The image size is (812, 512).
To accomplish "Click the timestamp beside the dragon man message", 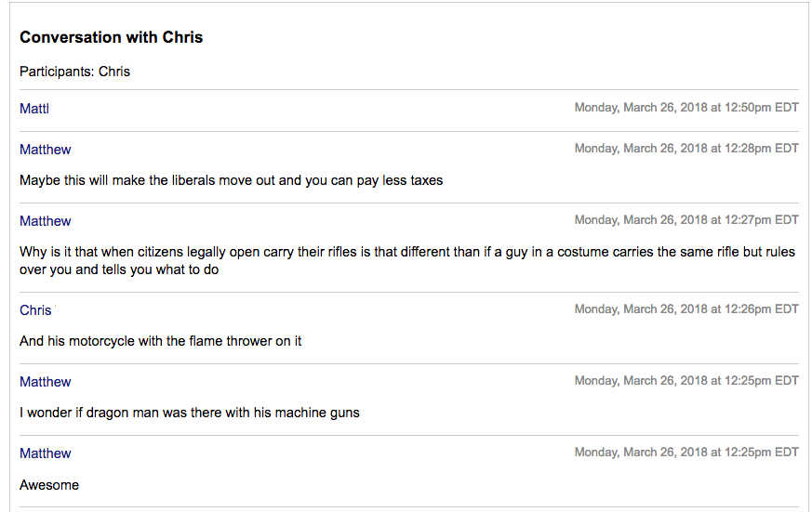I will tap(686, 381).
